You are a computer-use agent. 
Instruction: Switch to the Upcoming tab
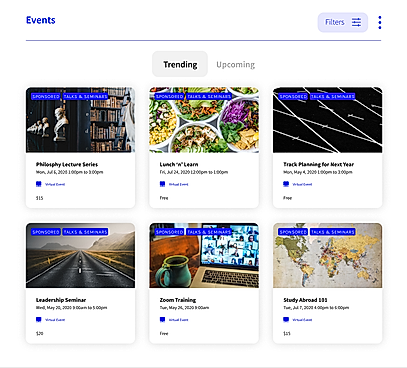click(x=235, y=64)
